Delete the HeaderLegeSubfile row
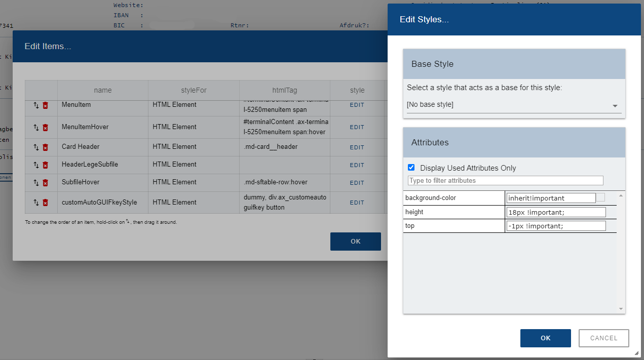 [45, 165]
